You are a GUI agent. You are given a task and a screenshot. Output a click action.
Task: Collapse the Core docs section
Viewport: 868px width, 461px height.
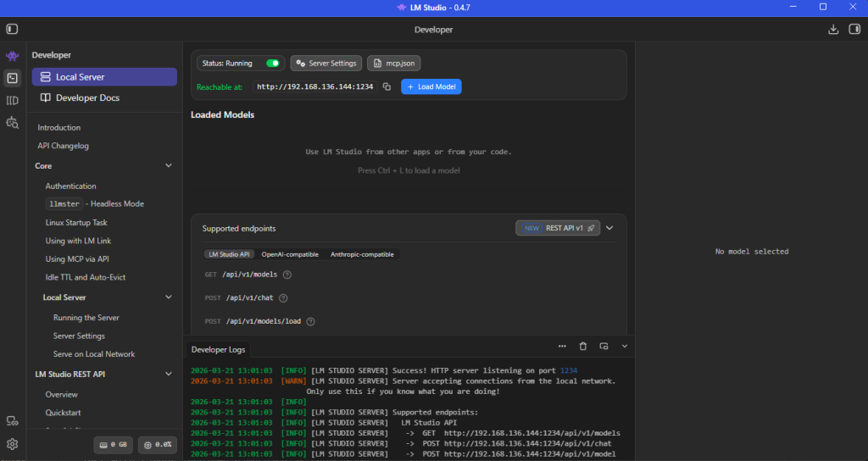tap(169, 166)
